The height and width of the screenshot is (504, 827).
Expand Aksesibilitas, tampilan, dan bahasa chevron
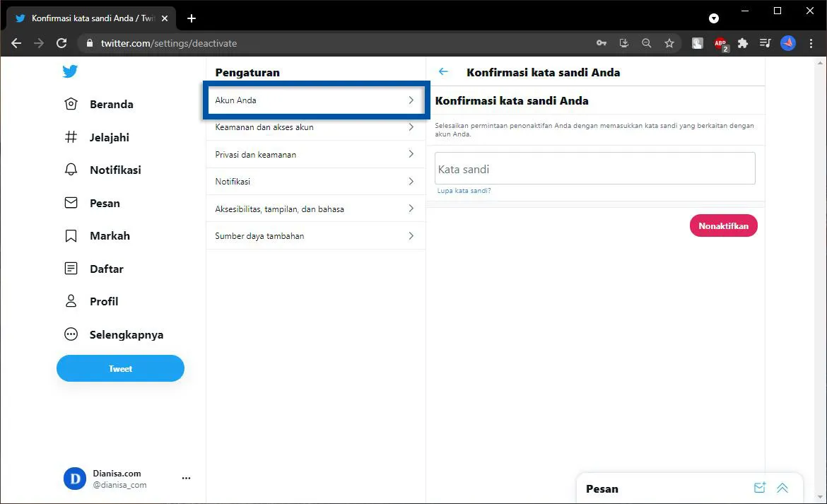411,209
